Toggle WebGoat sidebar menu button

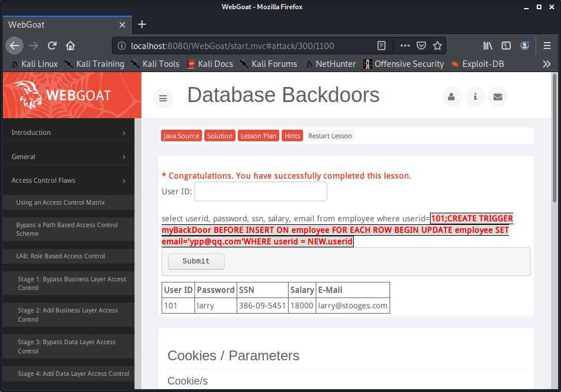163,99
